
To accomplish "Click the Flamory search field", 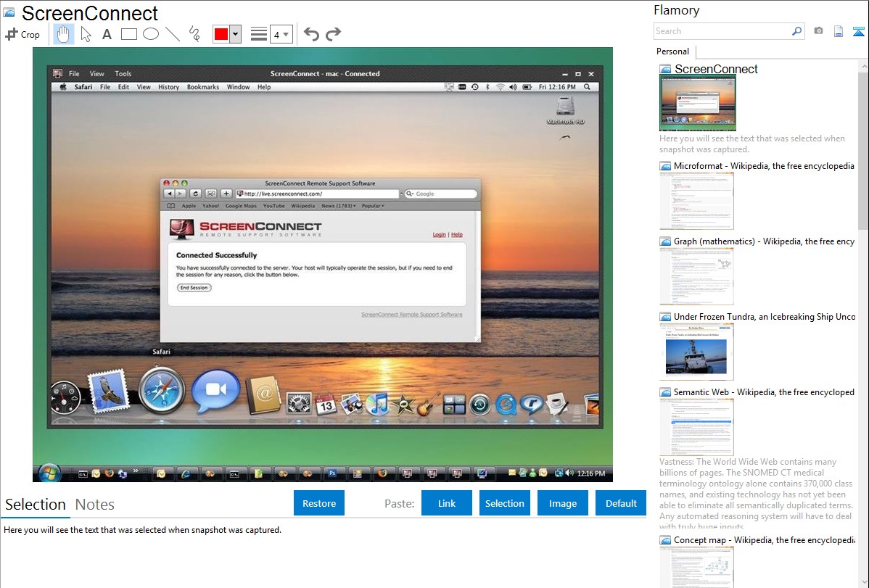I will [722, 31].
